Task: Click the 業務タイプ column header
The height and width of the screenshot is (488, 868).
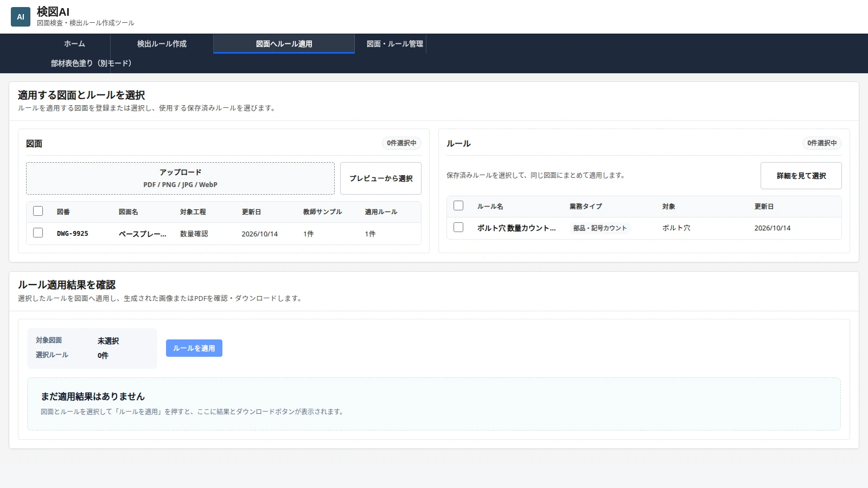Action: (586, 207)
